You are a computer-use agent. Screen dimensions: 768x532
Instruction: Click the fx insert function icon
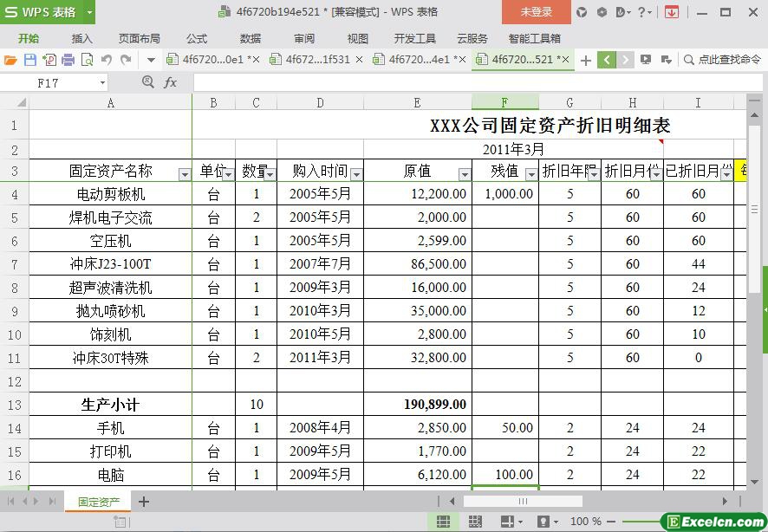(x=170, y=82)
